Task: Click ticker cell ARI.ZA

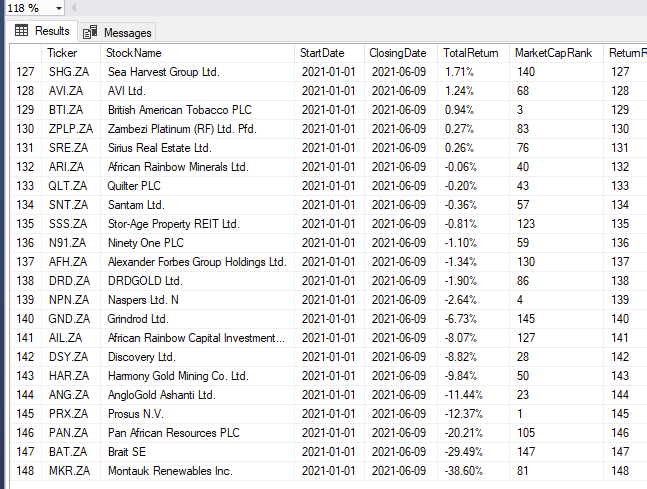Action: [71, 167]
